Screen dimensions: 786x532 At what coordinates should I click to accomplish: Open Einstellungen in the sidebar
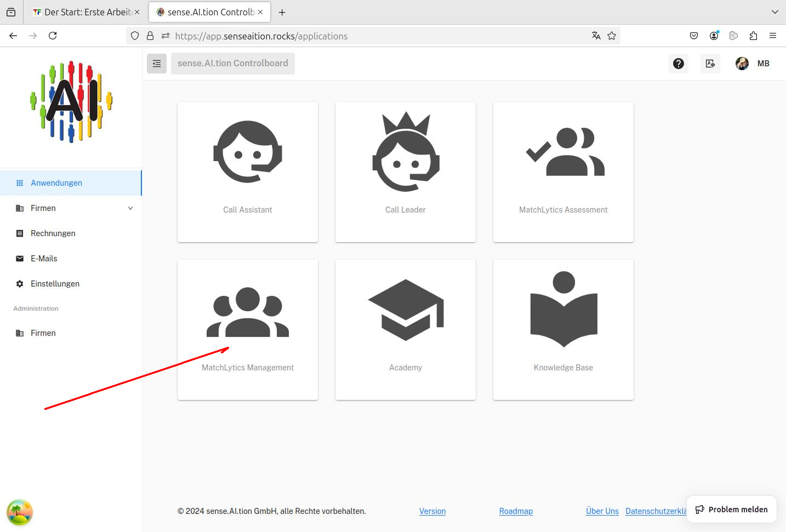coord(71,284)
